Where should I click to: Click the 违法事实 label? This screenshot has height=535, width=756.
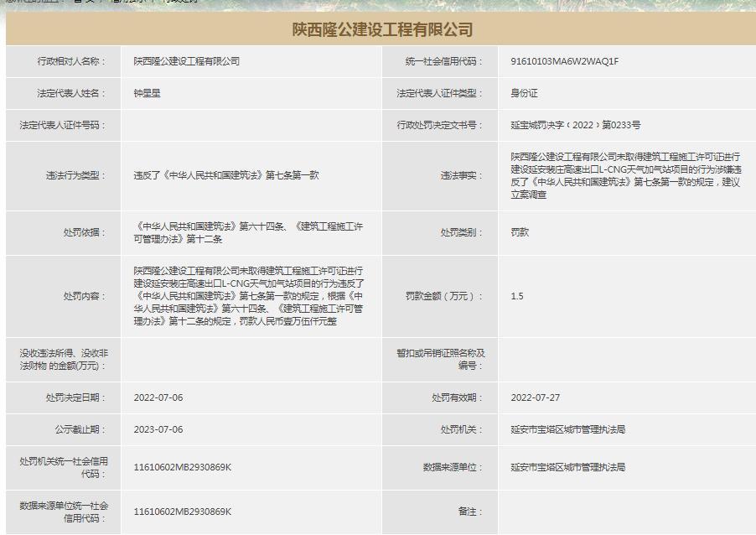[462, 175]
